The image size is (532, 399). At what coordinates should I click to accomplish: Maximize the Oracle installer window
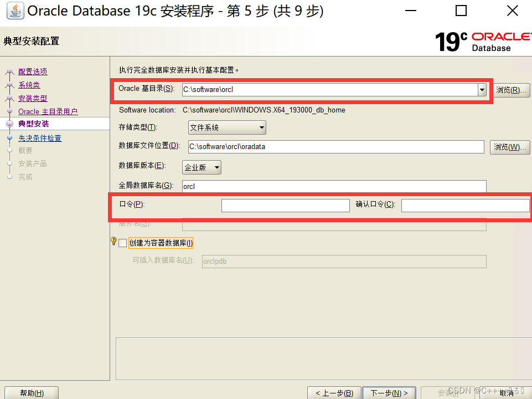pyautogui.click(x=461, y=11)
